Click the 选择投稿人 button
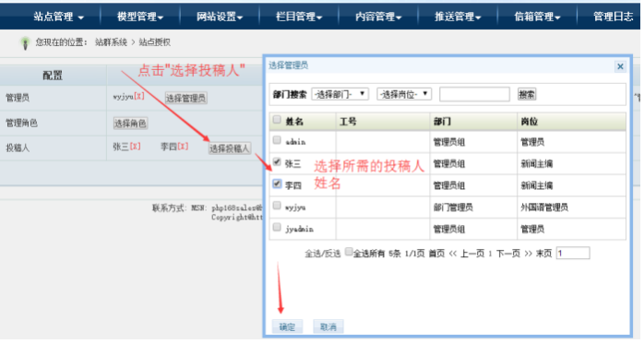The height and width of the screenshot is (343, 644). coord(230,148)
